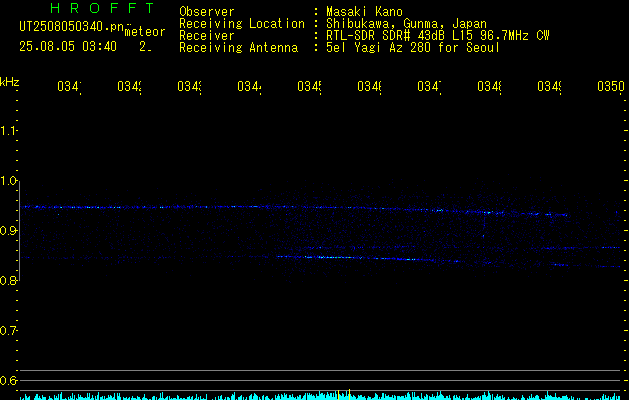
Task: Click the 0.7 kHz frequency axis label
Action: click(x=8, y=331)
